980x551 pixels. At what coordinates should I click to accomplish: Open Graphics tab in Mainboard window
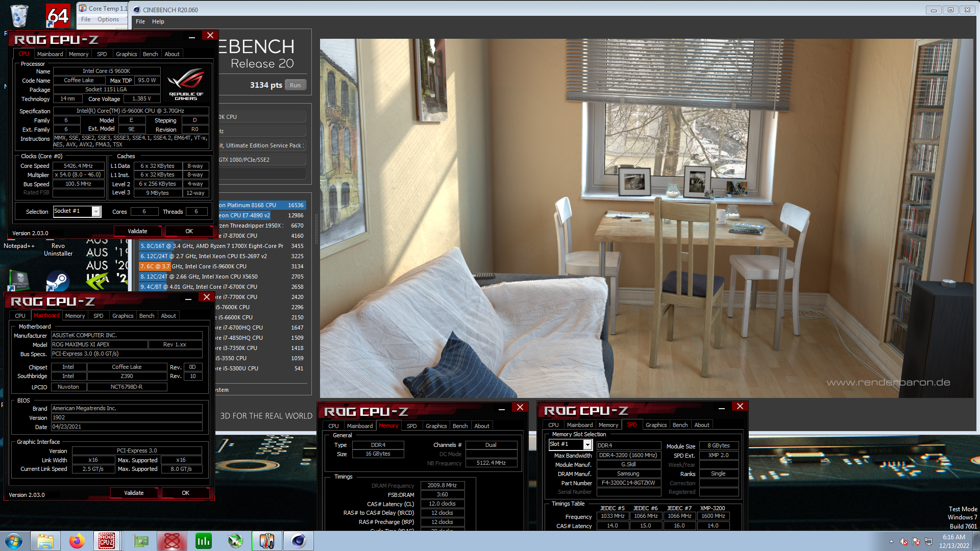pos(123,316)
